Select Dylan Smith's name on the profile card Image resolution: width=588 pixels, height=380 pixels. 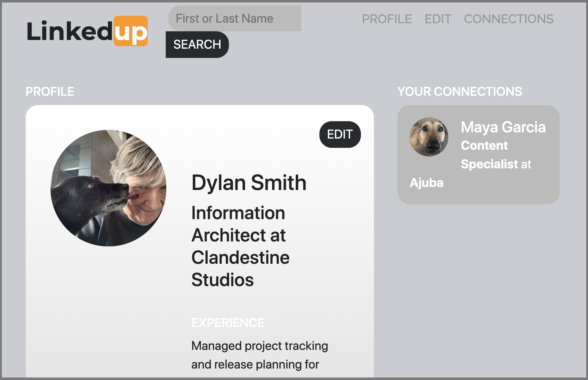248,182
